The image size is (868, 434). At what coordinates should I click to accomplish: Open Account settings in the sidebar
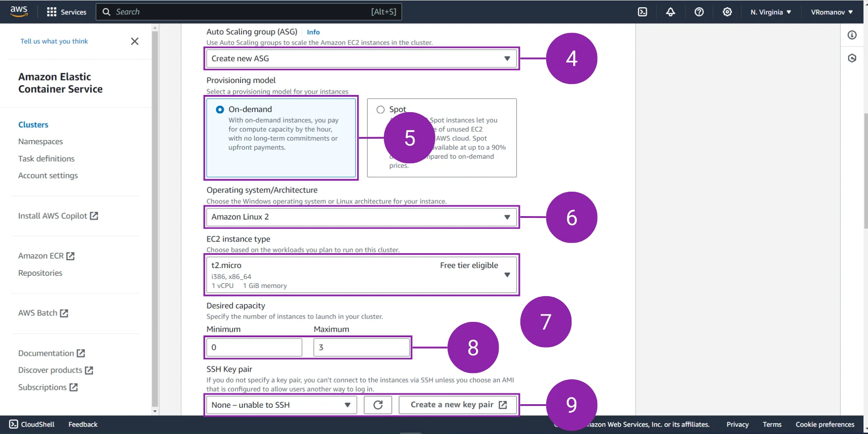tap(48, 175)
